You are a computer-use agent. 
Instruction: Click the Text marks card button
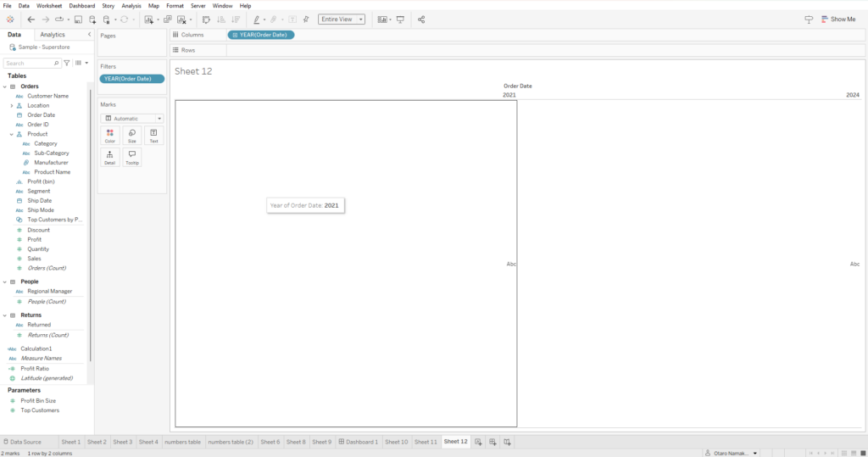point(154,136)
